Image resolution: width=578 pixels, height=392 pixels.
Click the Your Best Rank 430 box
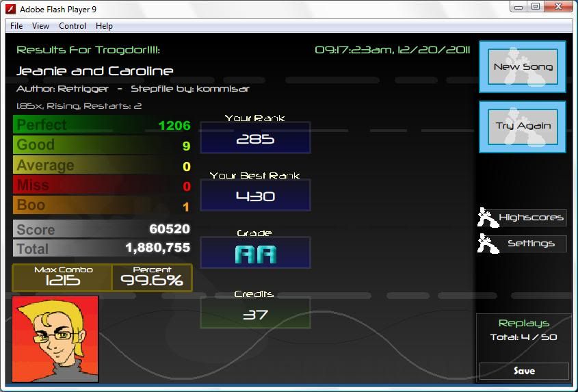click(x=255, y=196)
